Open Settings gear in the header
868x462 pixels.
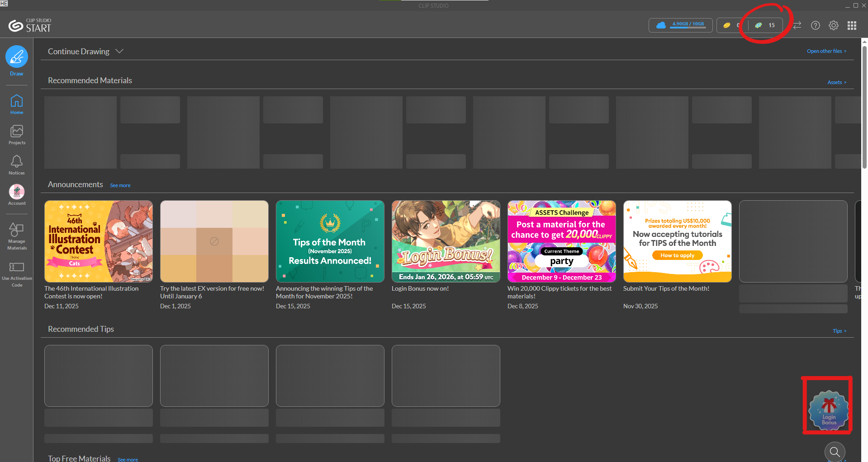coord(834,25)
